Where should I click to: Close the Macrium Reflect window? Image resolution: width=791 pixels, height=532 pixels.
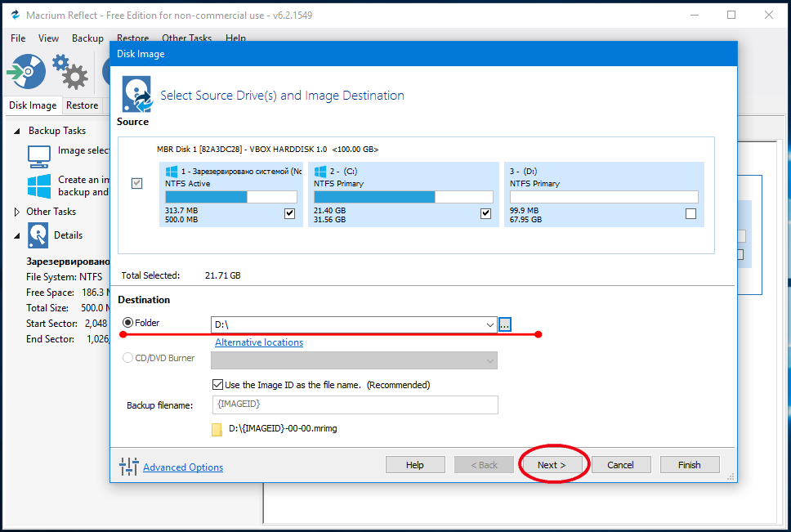coord(769,16)
